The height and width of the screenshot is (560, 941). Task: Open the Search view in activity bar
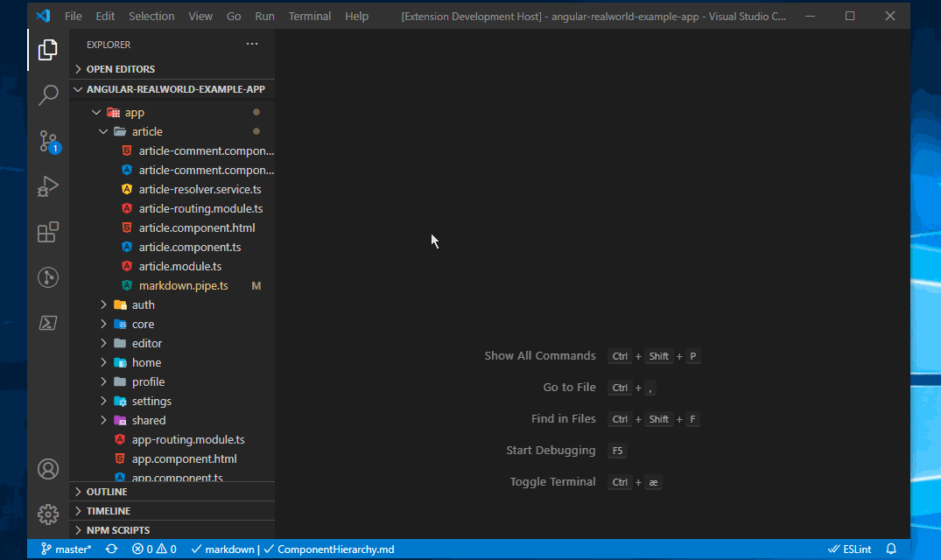48,95
